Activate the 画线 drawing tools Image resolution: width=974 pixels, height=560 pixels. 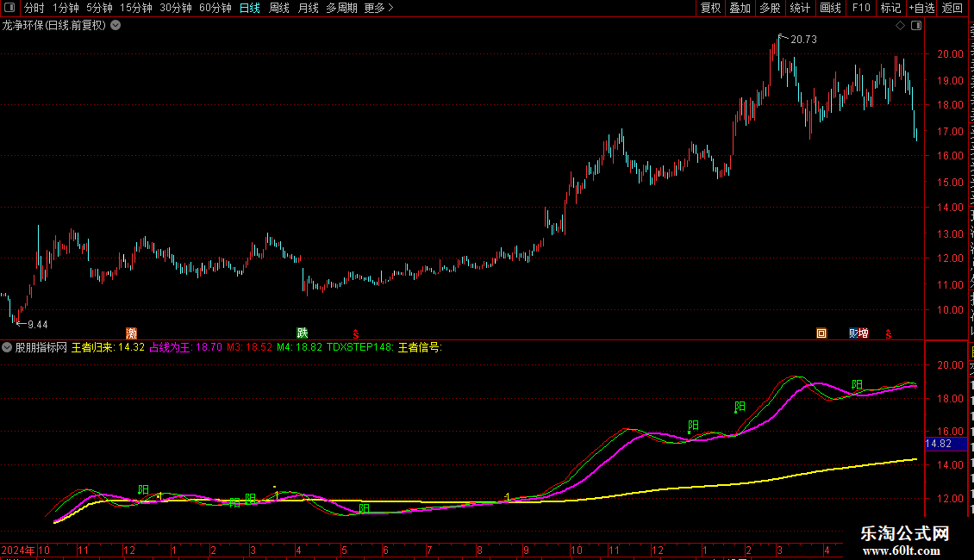[x=831, y=8]
